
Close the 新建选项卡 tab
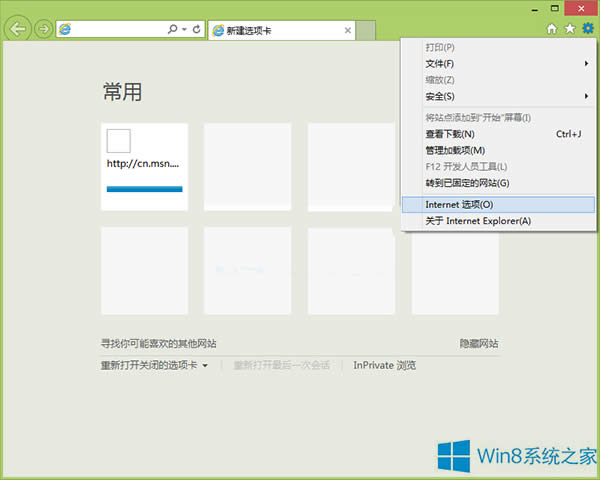347,31
